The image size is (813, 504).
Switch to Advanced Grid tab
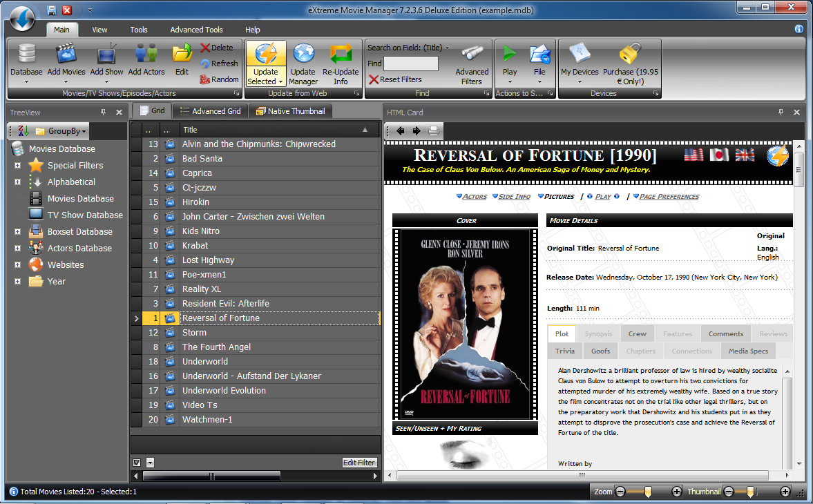211,111
